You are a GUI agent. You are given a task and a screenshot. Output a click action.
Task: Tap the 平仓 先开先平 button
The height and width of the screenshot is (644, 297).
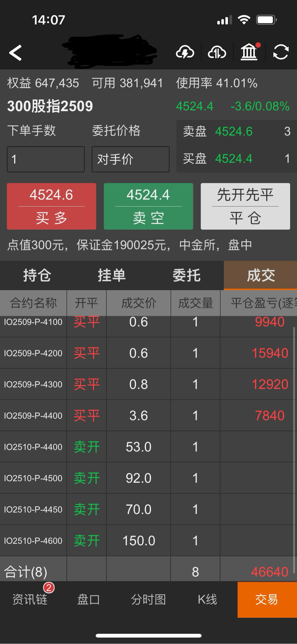point(245,206)
